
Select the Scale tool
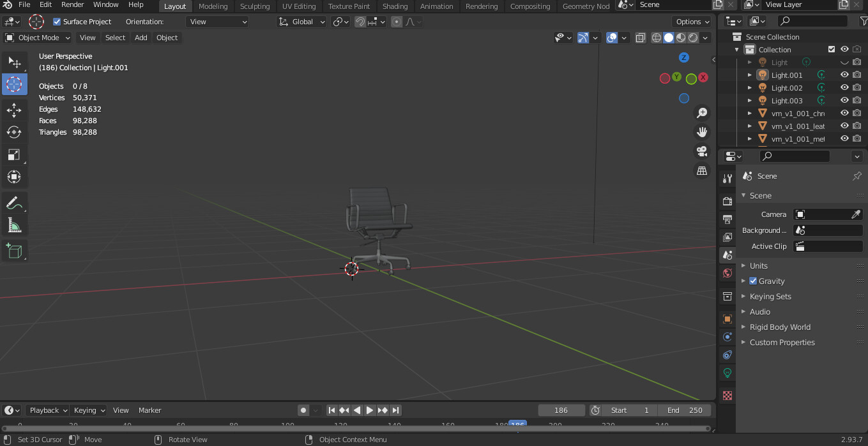click(x=15, y=154)
